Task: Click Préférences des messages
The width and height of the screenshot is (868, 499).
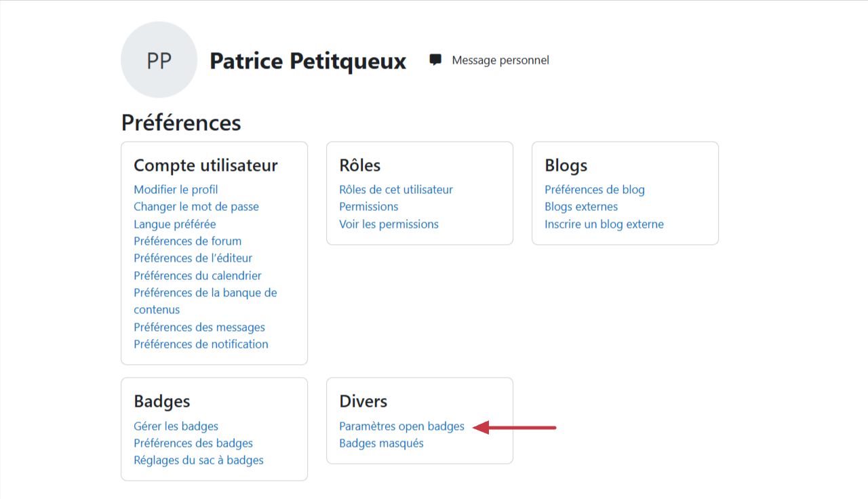Action: [x=199, y=327]
